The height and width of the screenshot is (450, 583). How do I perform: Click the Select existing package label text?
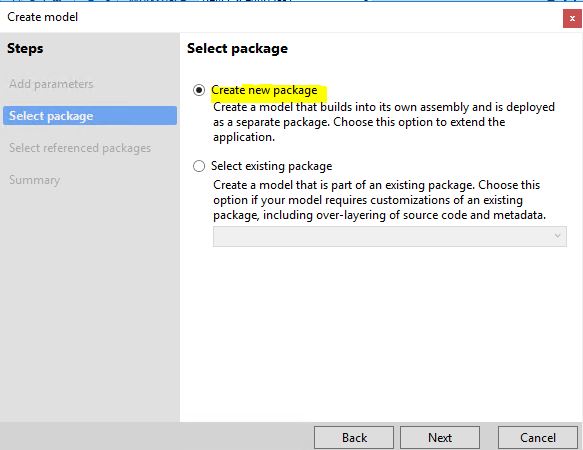point(271,166)
